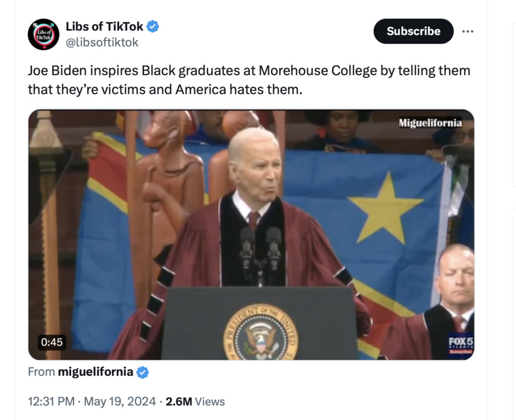This screenshot has width=516, height=420.
Task: Click the yellow star on the flag
Action: point(385,206)
